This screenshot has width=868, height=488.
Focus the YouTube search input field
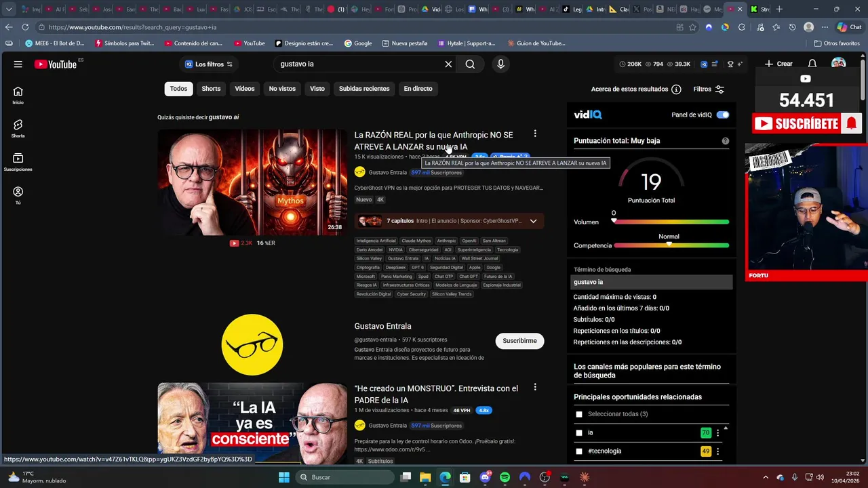[359, 64]
